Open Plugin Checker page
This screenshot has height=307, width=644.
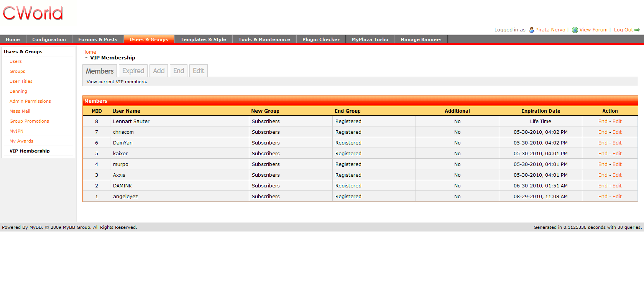pos(321,39)
